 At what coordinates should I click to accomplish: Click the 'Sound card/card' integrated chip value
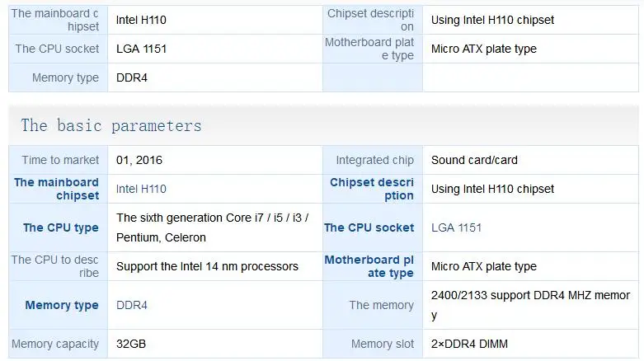(474, 160)
